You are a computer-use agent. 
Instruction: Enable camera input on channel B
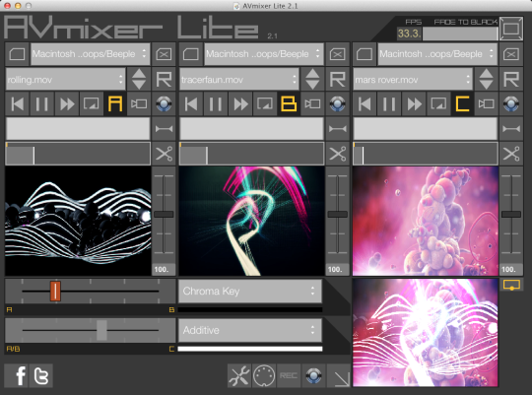(312, 103)
